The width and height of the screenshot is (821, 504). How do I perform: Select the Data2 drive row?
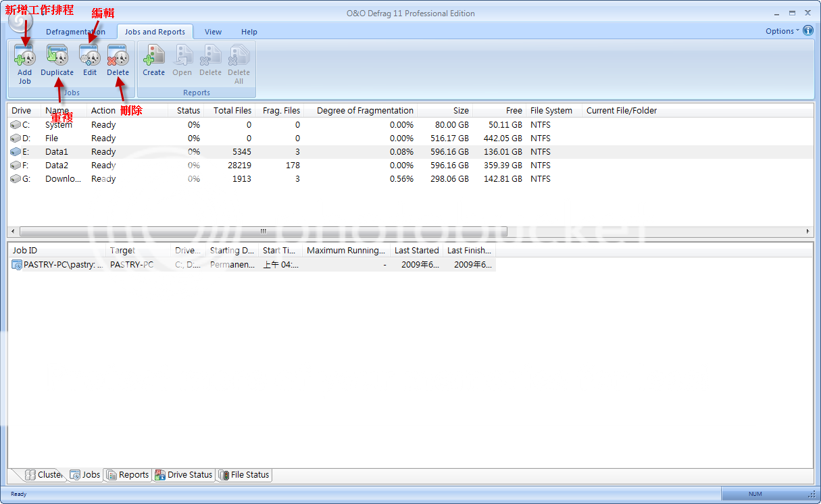pos(409,166)
